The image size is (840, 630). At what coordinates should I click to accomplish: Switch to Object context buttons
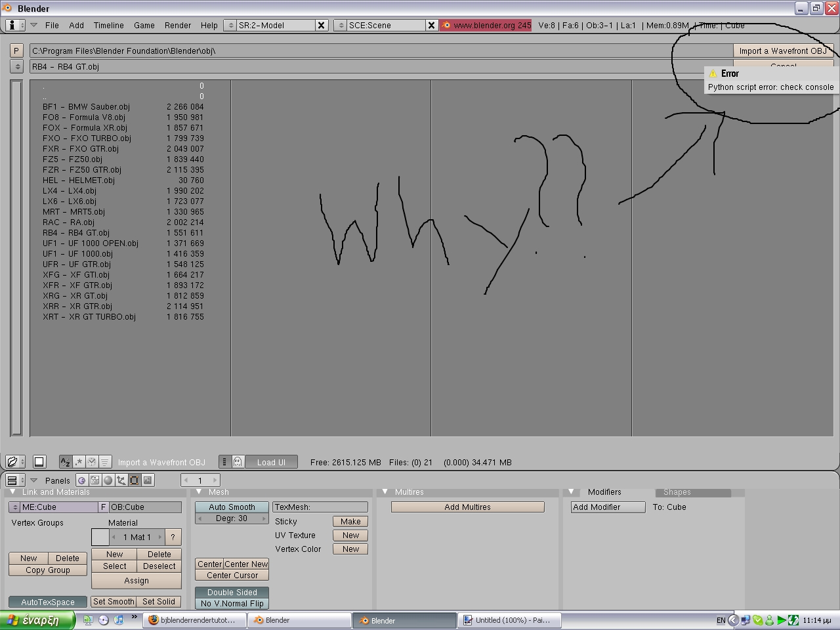(121, 480)
